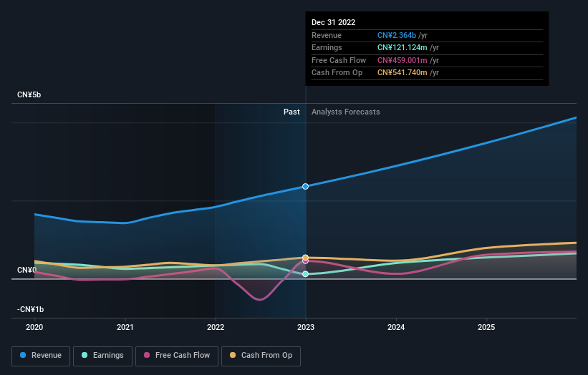Click the blue Revenue data point marker
The image size is (588, 375).
click(306, 186)
